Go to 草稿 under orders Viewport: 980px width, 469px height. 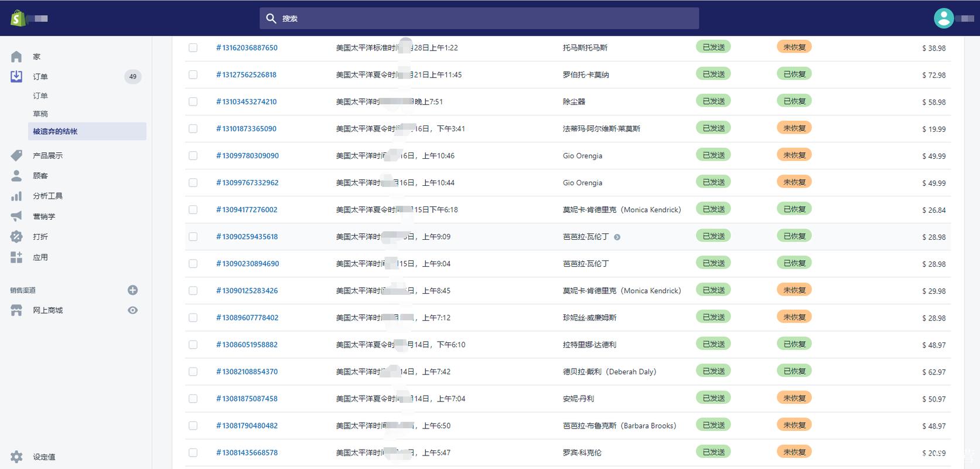40,114
